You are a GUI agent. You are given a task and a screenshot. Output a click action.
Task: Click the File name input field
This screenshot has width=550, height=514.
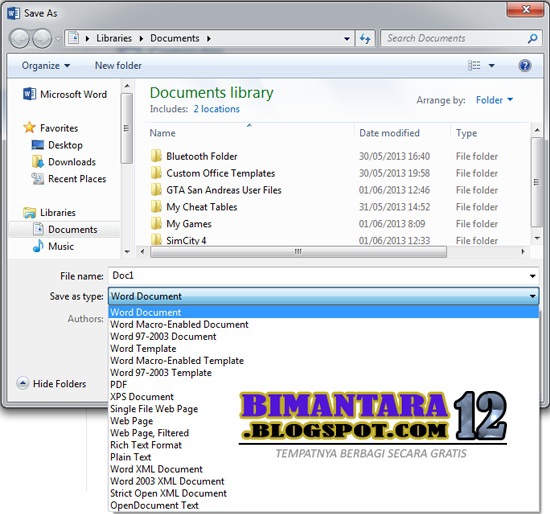[317, 276]
